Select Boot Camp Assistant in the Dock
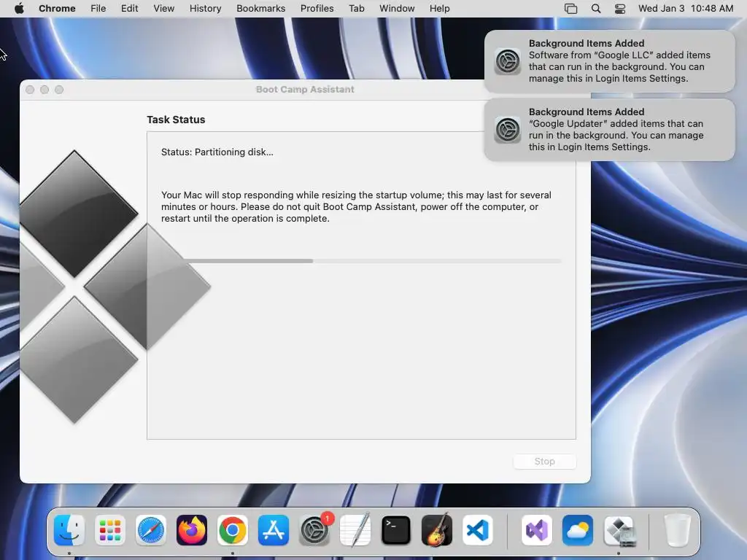The image size is (747, 560). coord(619,530)
